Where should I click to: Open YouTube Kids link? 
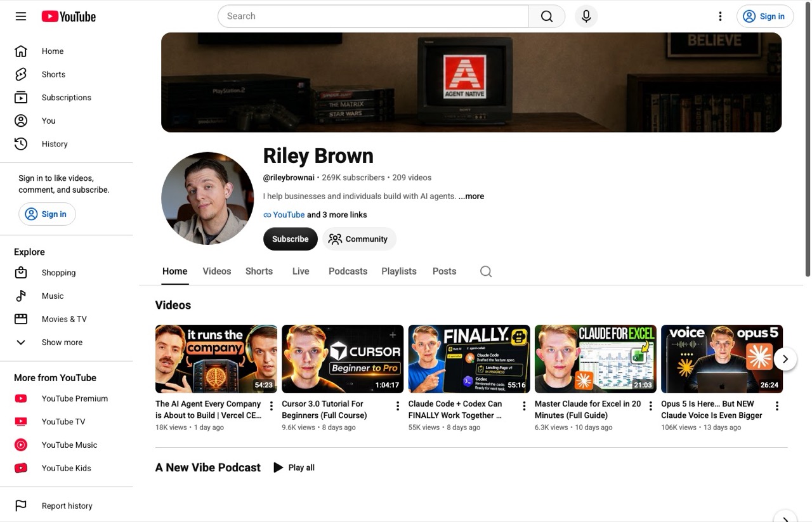click(x=67, y=468)
